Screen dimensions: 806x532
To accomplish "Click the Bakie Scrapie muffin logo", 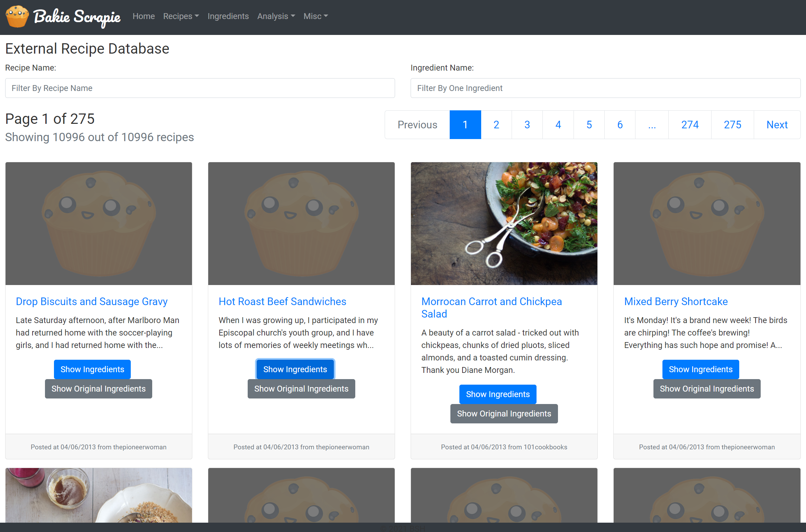I will click(x=17, y=17).
